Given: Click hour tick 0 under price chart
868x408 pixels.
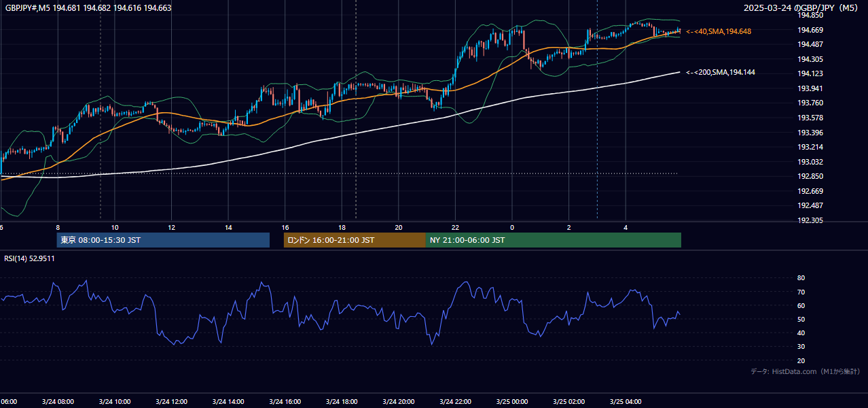Looking at the screenshot, I should coord(512,228).
